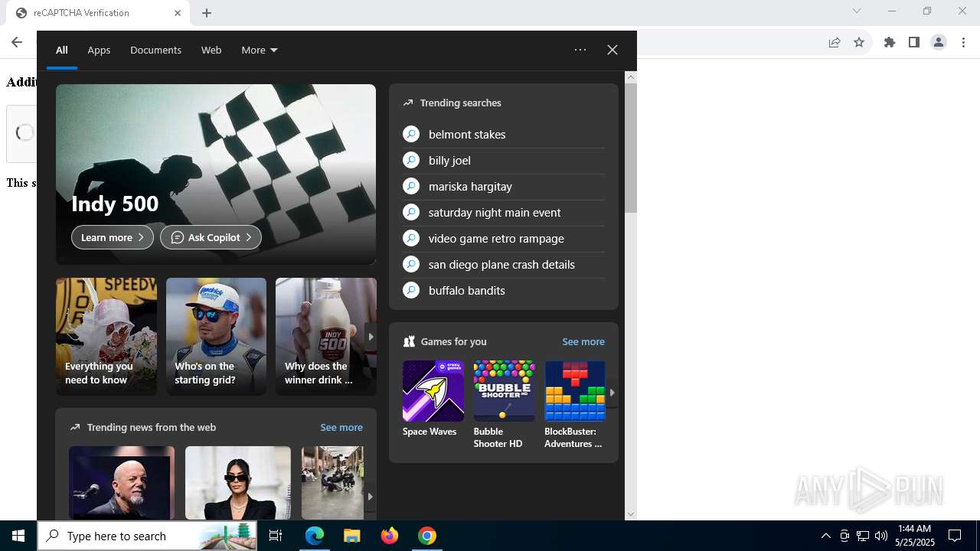
Task: Open the Chrome profile avatar
Action: pos(939,42)
